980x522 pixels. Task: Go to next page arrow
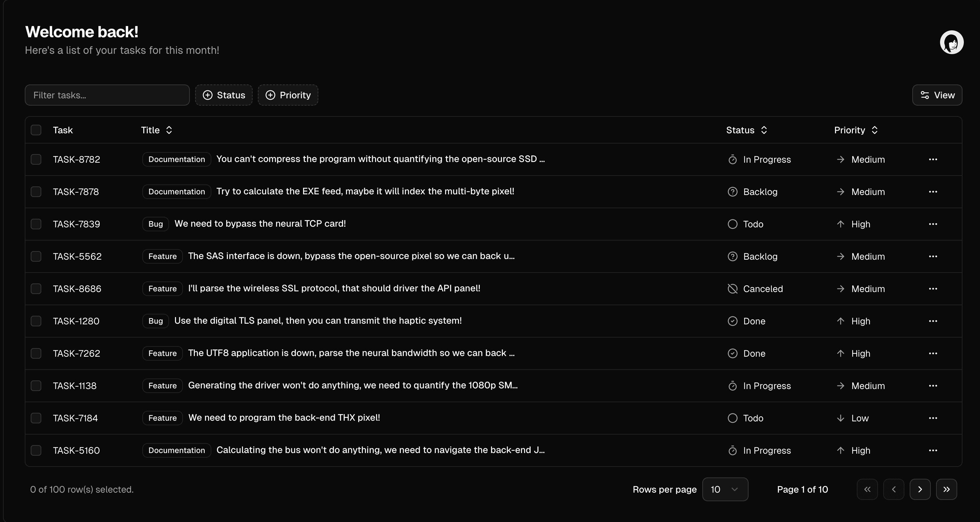920,489
